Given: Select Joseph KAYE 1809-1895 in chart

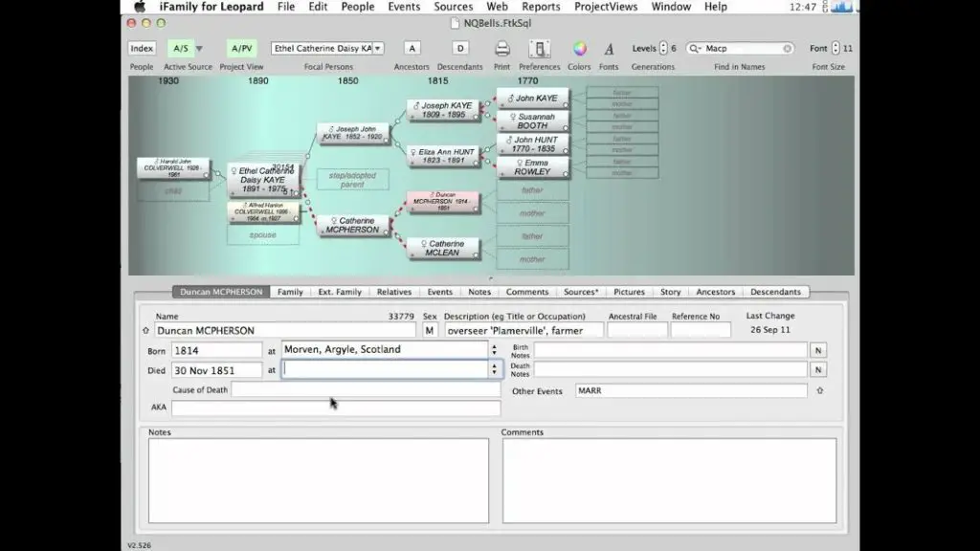Looking at the screenshot, I should (x=443, y=110).
